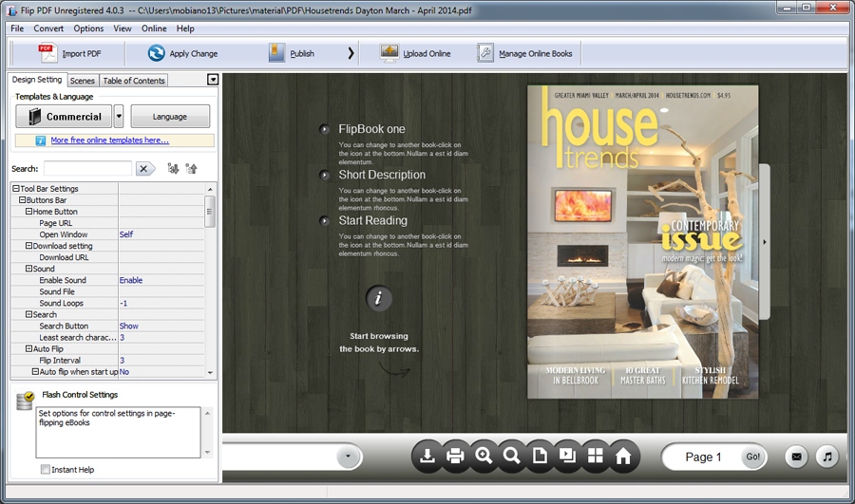The width and height of the screenshot is (855, 504).
Task: Click the Short Description bullet icon
Action: (325, 175)
